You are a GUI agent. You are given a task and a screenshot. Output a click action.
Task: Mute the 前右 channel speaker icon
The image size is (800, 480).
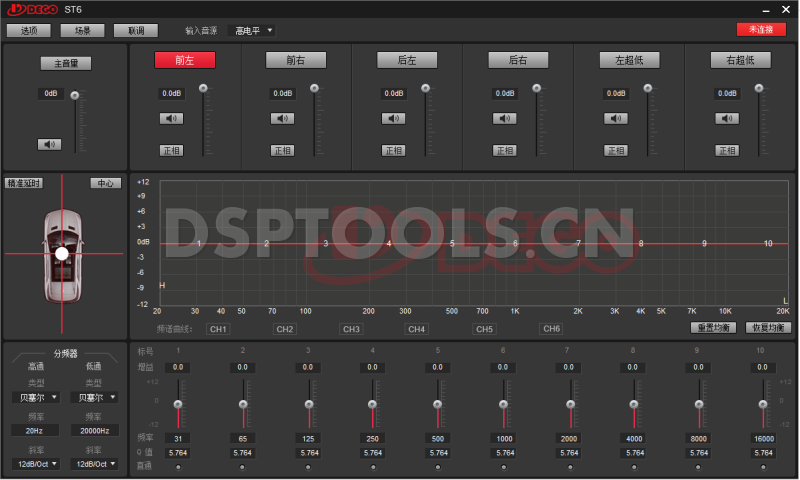pyautogui.click(x=282, y=119)
